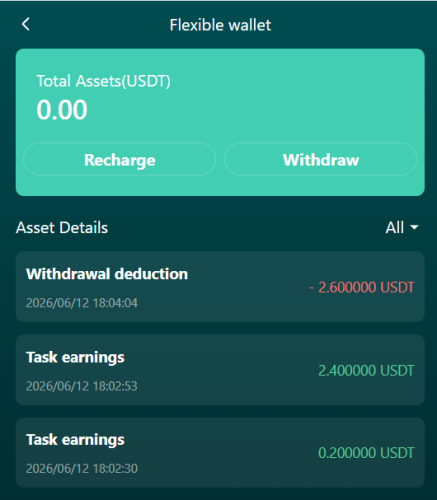The width and height of the screenshot is (437, 500).
Task: Click the green 0.200000 USDT amount
Action: tap(366, 453)
